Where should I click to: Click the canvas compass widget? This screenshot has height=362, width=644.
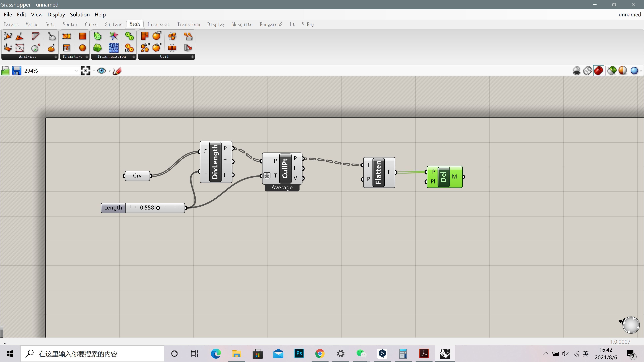pyautogui.click(x=631, y=325)
